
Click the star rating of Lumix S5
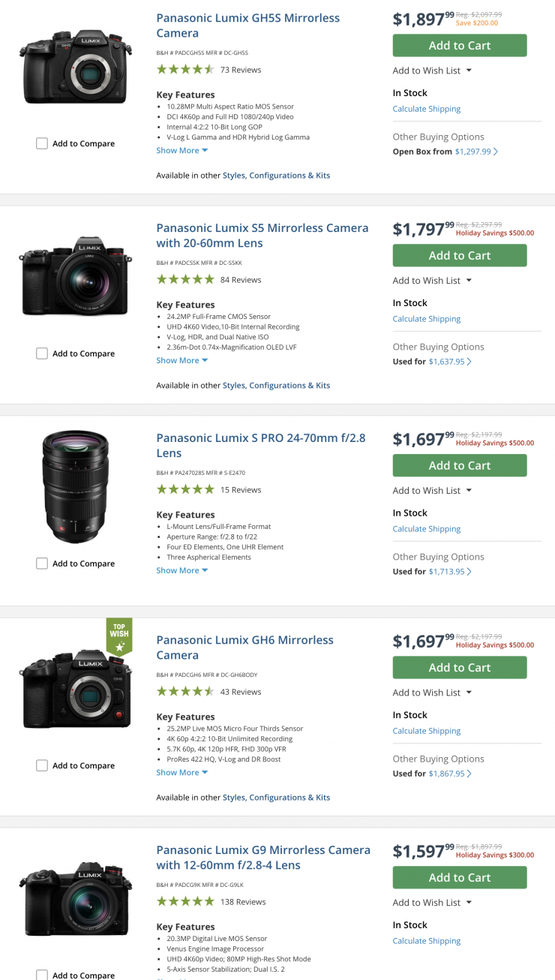(x=184, y=280)
